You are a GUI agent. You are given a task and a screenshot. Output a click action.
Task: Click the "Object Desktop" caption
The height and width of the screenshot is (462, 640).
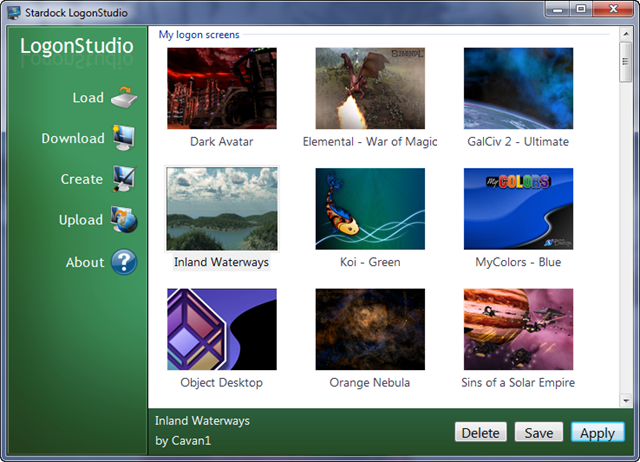[222, 382]
